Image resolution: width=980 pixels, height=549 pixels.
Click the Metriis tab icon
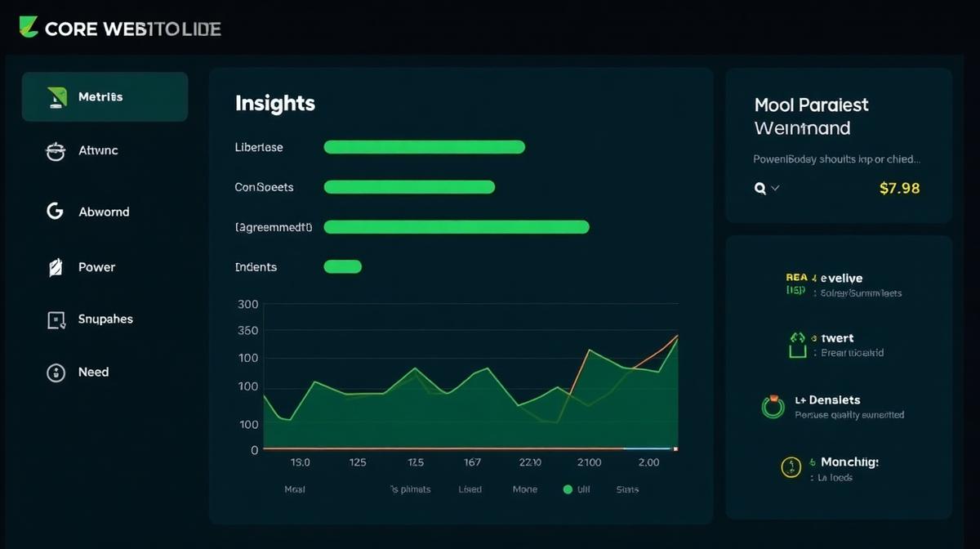56,97
